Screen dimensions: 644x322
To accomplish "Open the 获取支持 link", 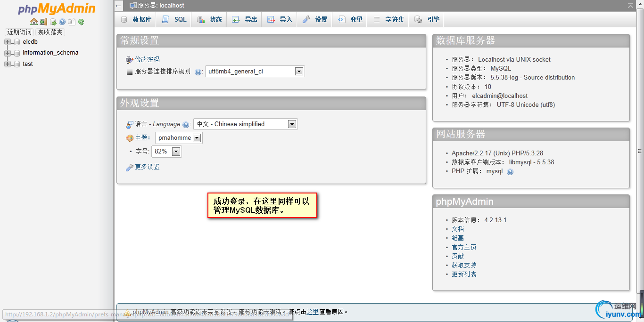I will [x=464, y=266].
